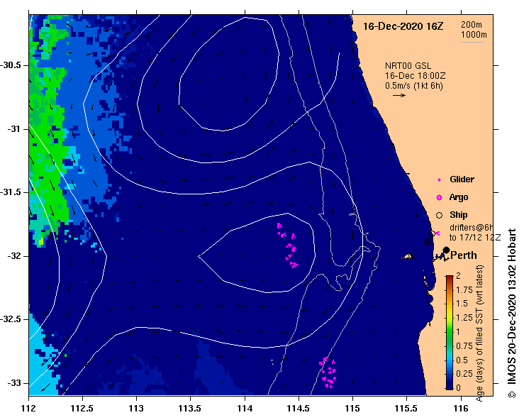The width and height of the screenshot is (524, 420).
Task: Click the drifters@6h legend text
Action: 472,228
